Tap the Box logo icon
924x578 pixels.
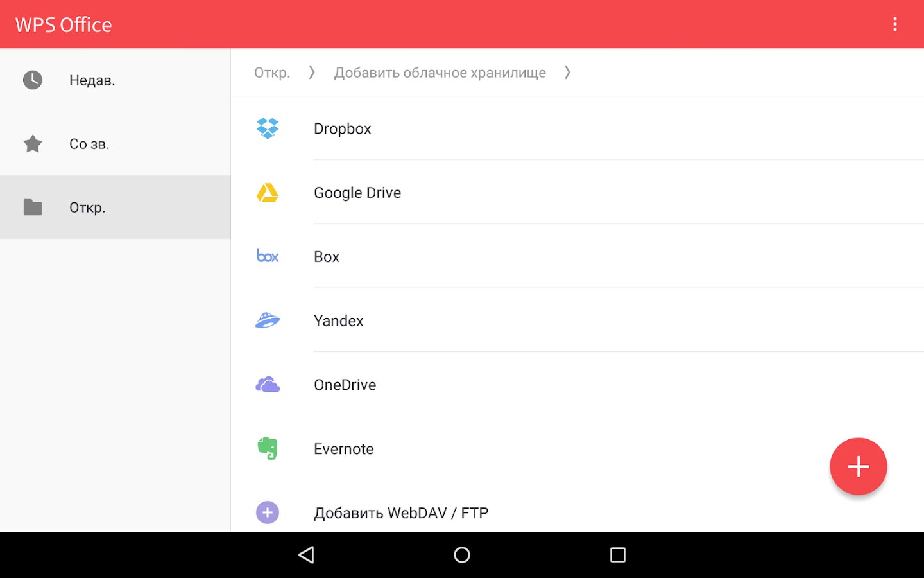[x=268, y=256]
